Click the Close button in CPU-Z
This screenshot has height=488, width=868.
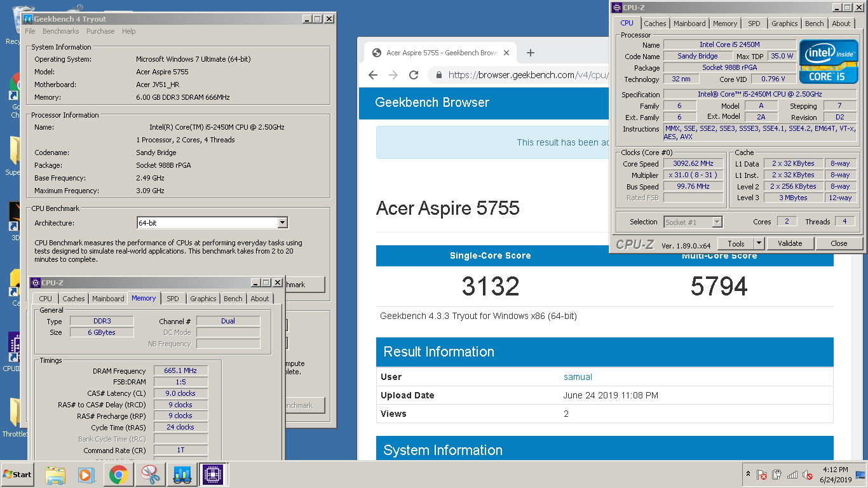839,243
